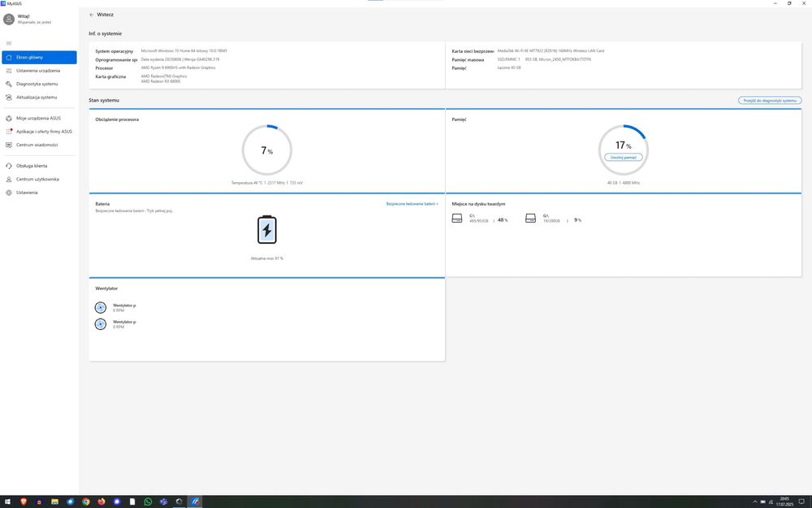Click the Microsoft Windows 10 Home text
The width and height of the screenshot is (812, 508).
click(184, 50)
